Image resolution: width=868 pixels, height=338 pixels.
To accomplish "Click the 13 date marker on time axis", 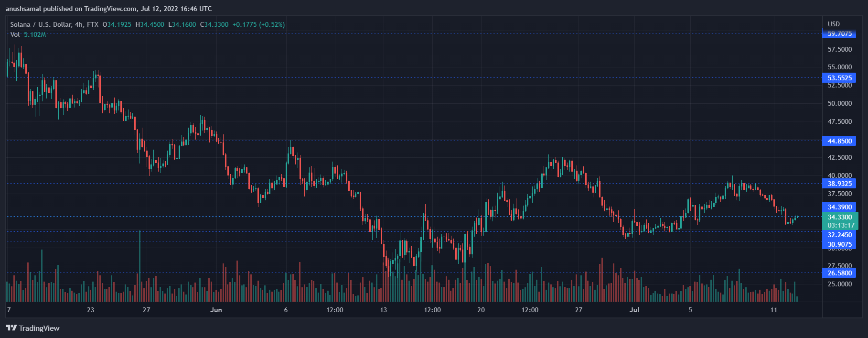I will pyautogui.click(x=383, y=310).
